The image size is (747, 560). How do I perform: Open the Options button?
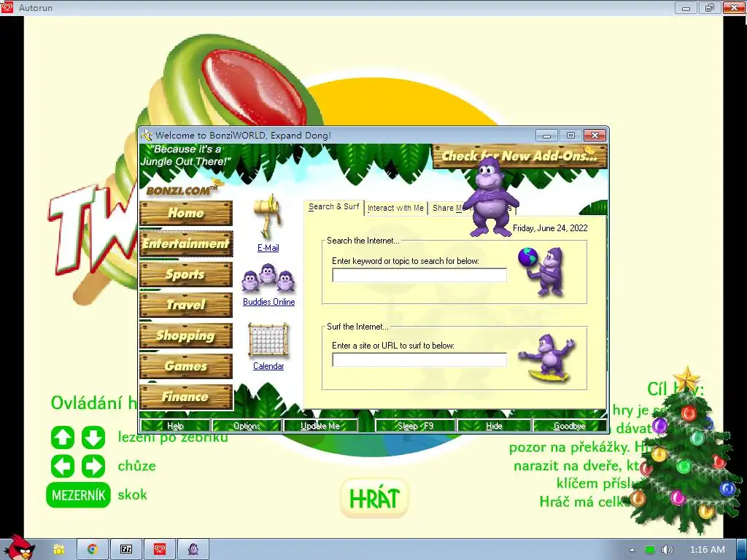tap(247, 426)
